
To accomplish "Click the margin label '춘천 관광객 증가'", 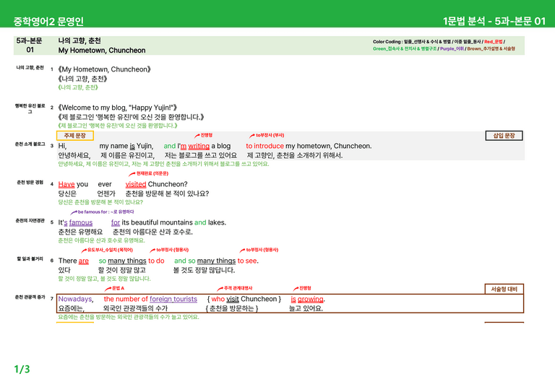I will (x=30, y=297).
